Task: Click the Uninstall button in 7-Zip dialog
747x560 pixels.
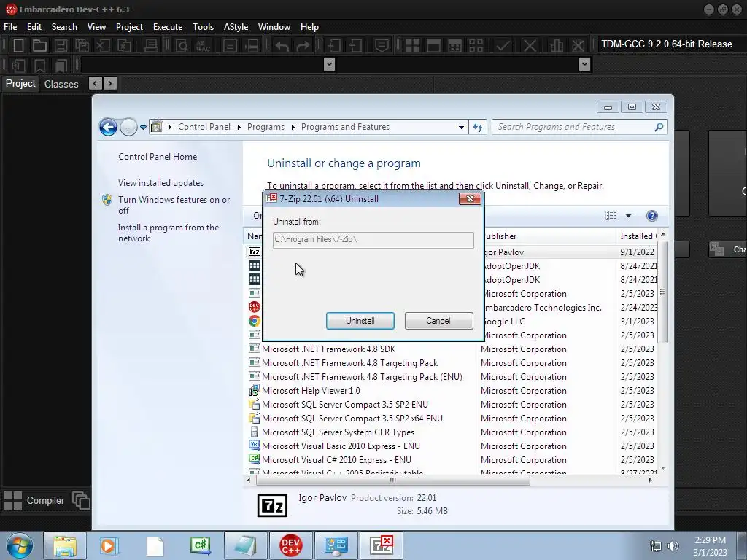Action: coord(360,321)
